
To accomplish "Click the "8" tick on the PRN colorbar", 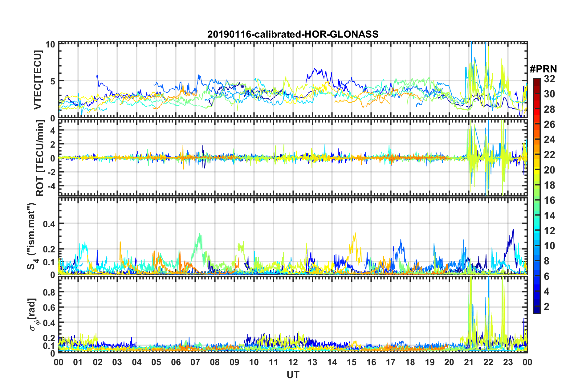I will click(547, 261).
